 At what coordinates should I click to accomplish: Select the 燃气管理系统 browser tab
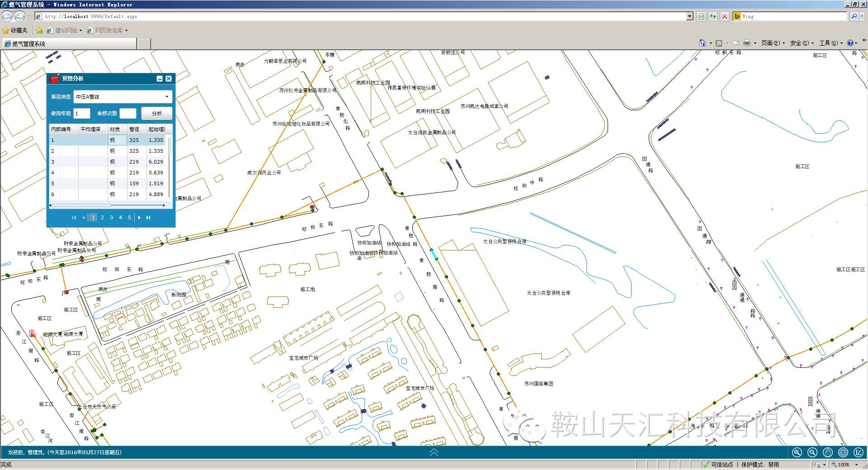69,43
